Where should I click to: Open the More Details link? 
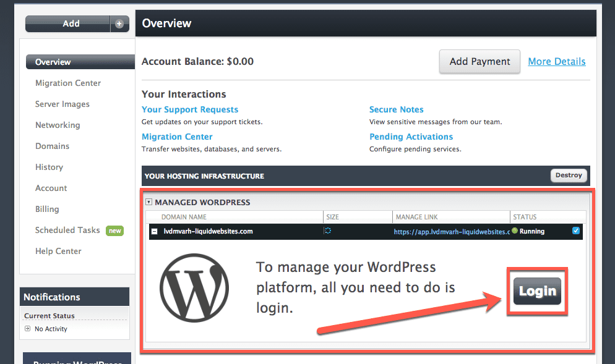557,62
